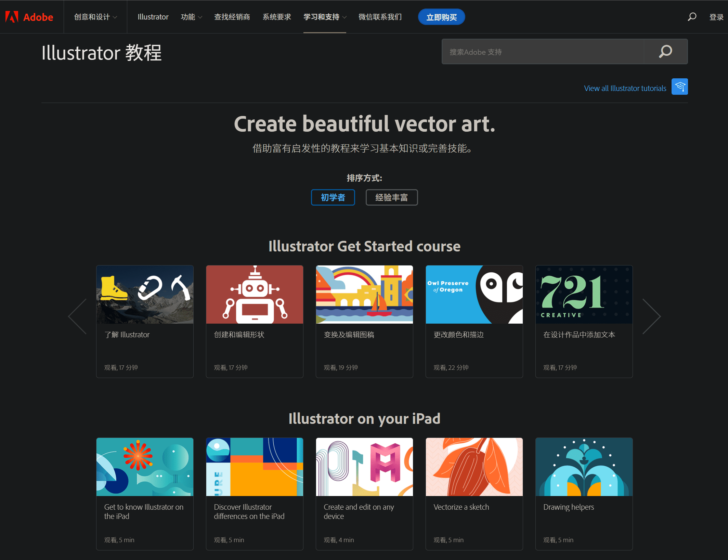Click the 在设计作品中添加文本 title text
The height and width of the screenshot is (560, 728).
(x=579, y=335)
